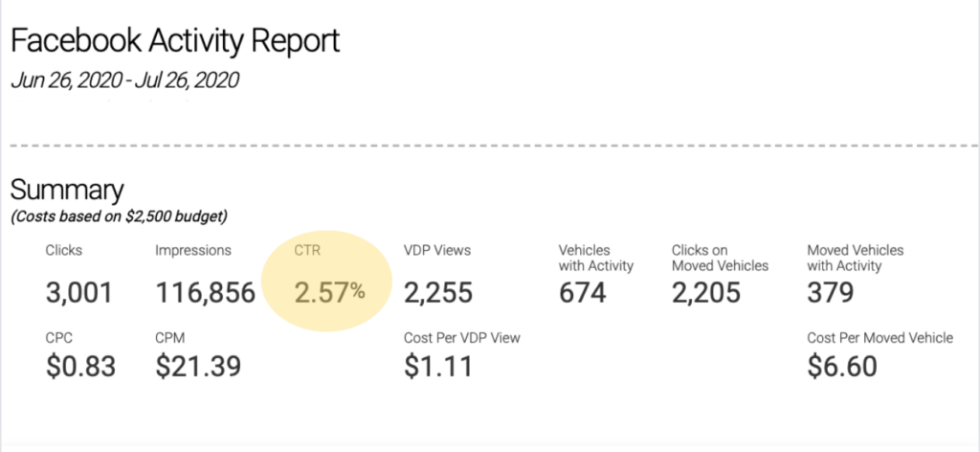980x452 pixels.
Task: Click the Impressions label
Action: tap(193, 251)
